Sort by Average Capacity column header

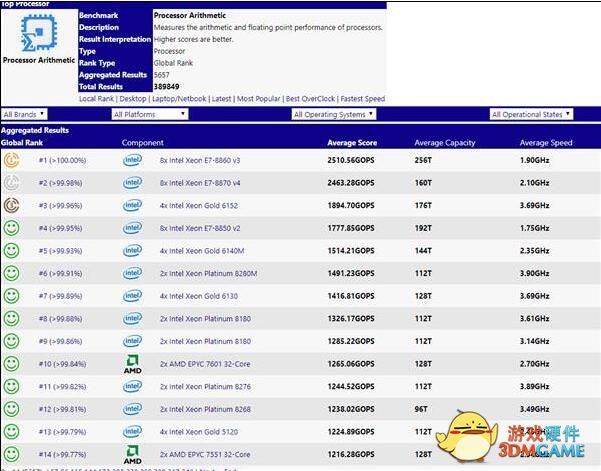[445, 143]
